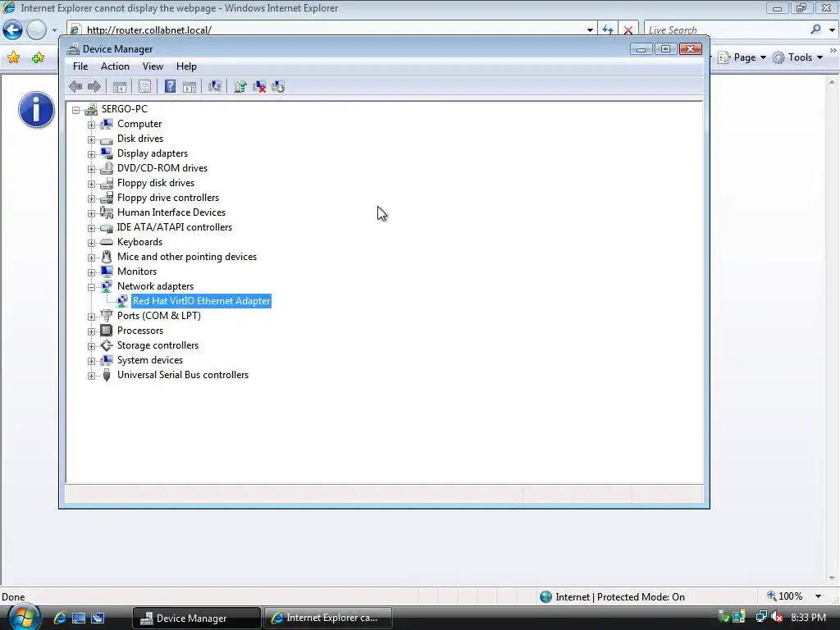Toggle the Show/Hide Action Pane toolbar icon
This screenshot has width=840, height=630.
coord(189,86)
